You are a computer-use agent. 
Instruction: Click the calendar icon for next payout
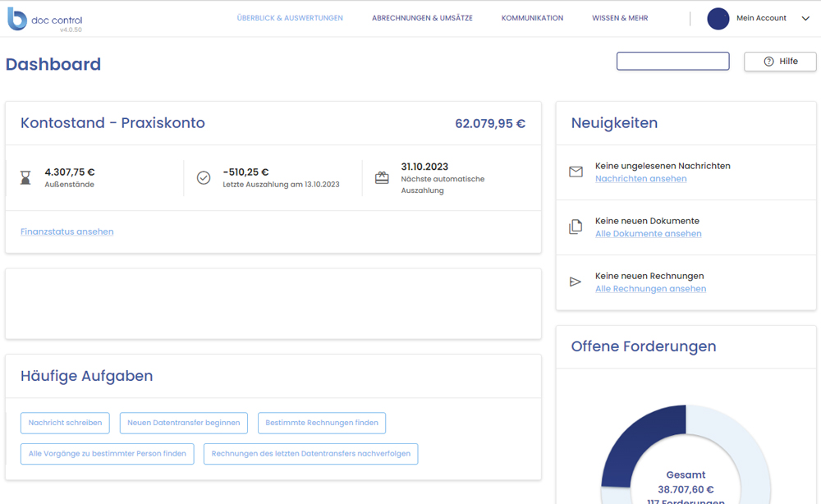pyautogui.click(x=382, y=178)
